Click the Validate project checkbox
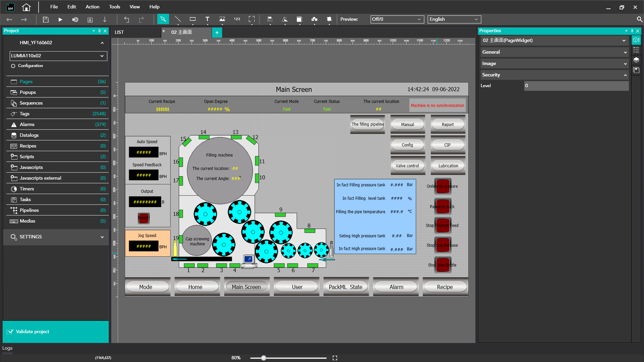 pyautogui.click(x=10, y=331)
